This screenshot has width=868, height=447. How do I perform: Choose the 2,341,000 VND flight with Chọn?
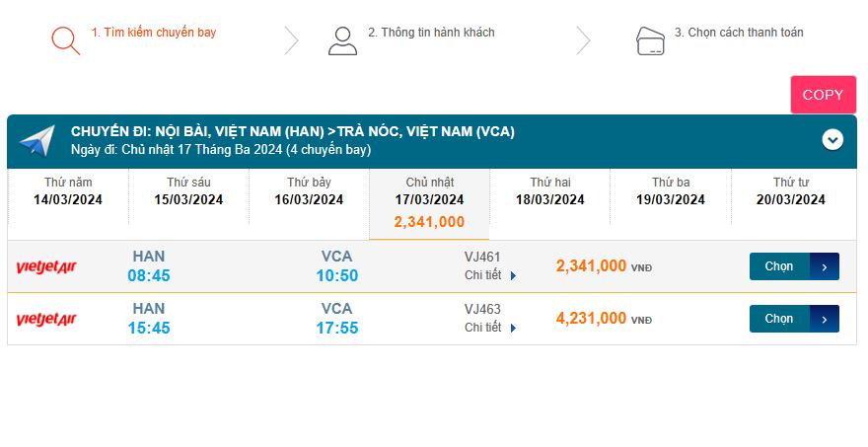[x=779, y=266]
